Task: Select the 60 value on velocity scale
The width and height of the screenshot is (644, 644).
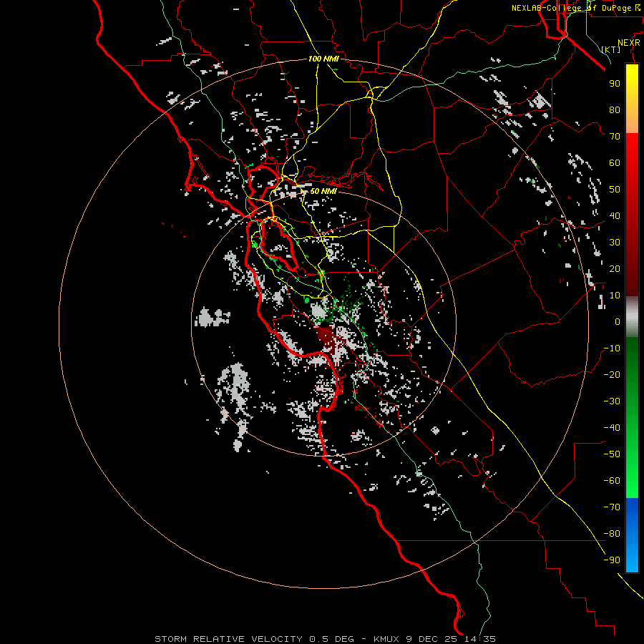Action: point(615,163)
